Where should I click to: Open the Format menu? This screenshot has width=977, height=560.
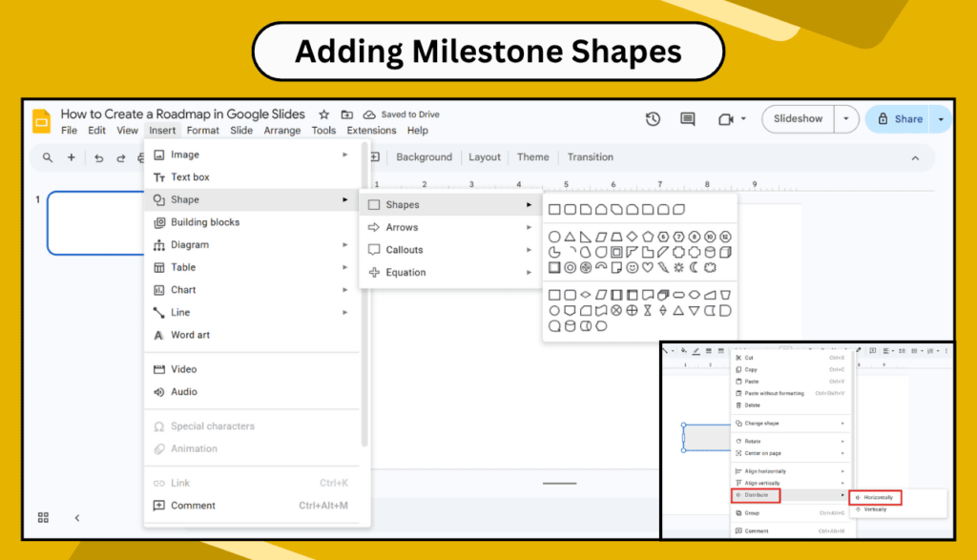[203, 130]
